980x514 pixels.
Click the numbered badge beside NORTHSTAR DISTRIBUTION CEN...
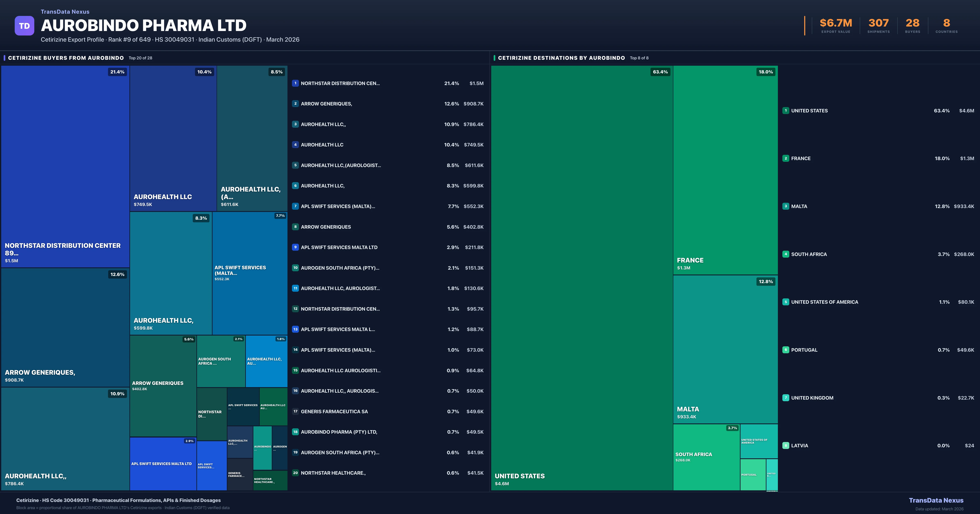[295, 83]
